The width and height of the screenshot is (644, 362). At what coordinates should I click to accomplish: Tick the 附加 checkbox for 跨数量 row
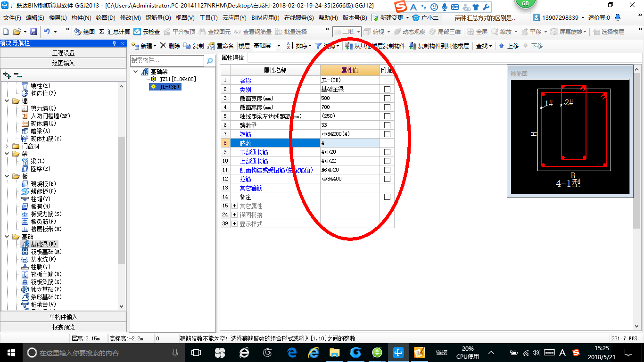(x=387, y=125)
